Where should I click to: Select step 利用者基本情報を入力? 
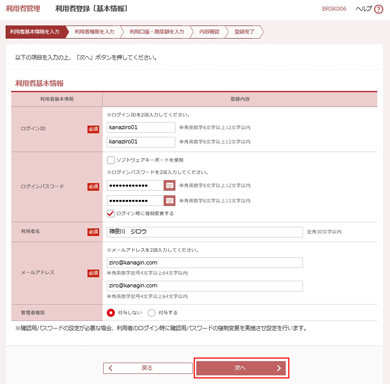36,32
